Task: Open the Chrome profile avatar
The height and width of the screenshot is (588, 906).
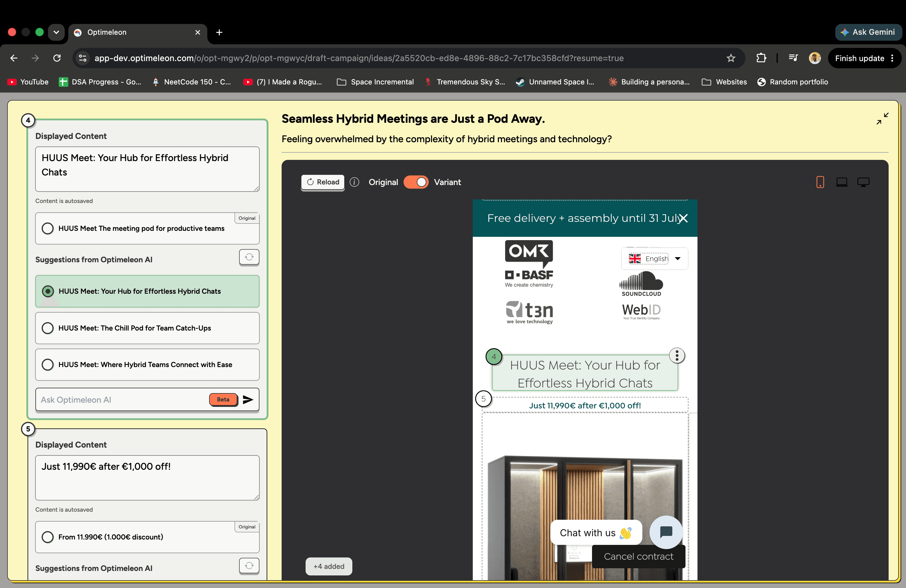Action: (815, 58)
